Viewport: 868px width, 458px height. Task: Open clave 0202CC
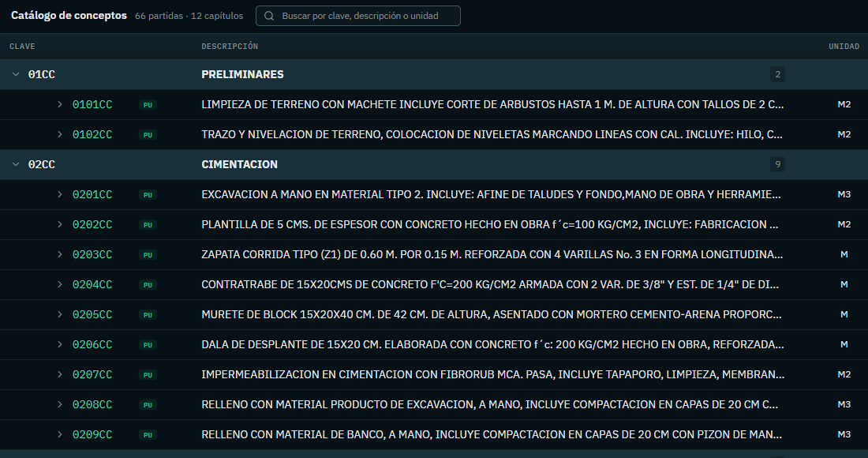(x=92, y=224)
